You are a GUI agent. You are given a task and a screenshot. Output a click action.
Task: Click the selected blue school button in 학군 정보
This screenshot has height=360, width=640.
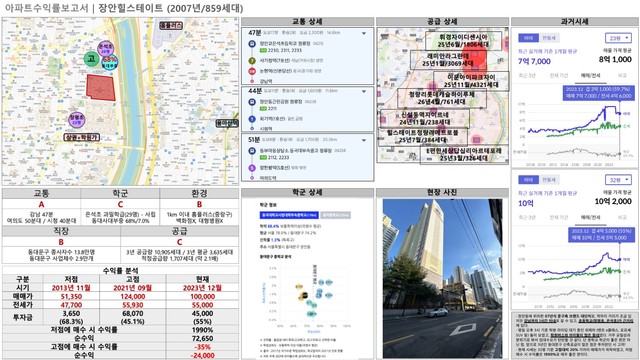pos(289,215)
